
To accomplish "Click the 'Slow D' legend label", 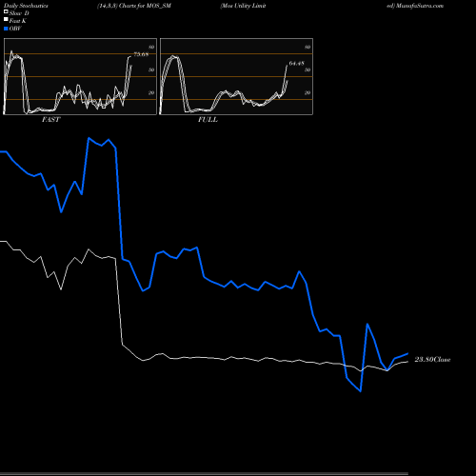I will click(x=19, y=13).
